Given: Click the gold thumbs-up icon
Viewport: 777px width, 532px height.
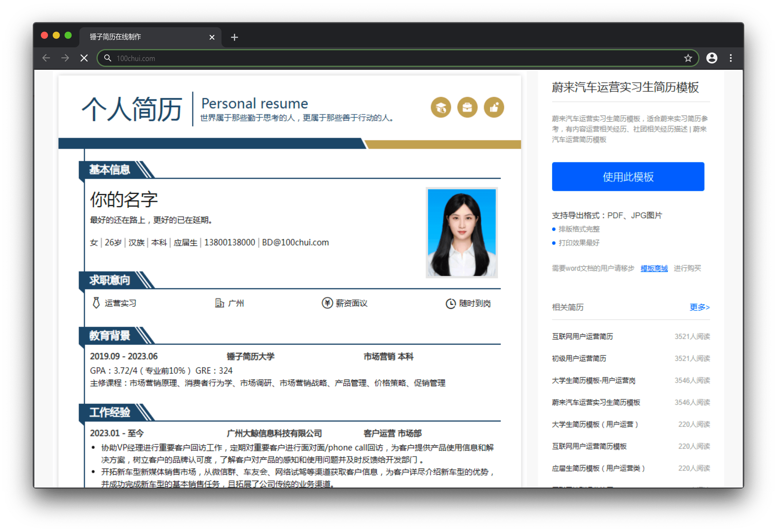Looking at the screenshot, I should point(494,108).
